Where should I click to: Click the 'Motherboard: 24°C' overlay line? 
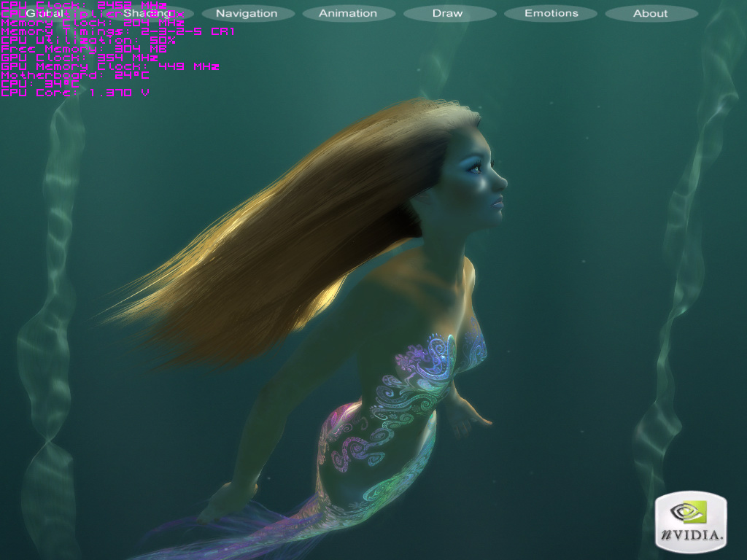pos(75,75)
